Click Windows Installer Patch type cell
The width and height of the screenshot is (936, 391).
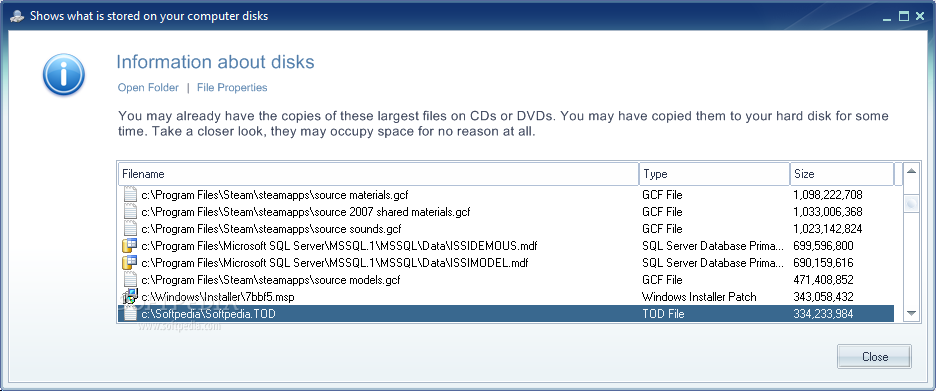click(x=699, y=297)
